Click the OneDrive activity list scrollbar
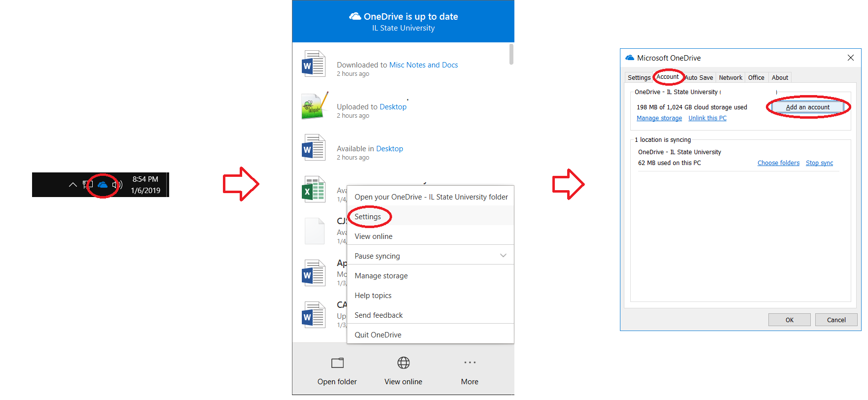Screen dimensions: 868x400 pyautogui.click(x=511, y=54)
